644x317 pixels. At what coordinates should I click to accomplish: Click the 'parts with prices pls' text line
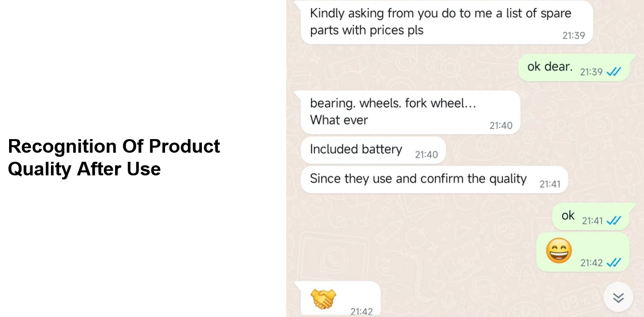point(367,30)
